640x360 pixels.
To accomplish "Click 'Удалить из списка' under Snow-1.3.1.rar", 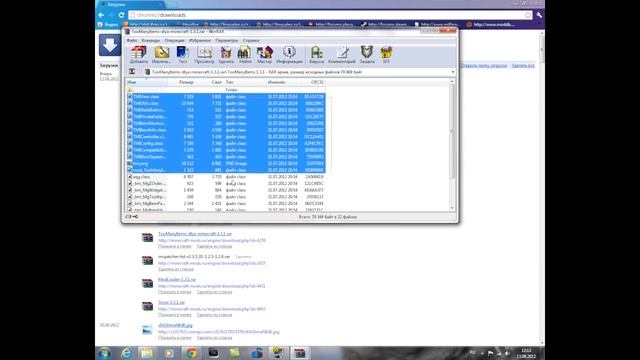I will (214, 315).
